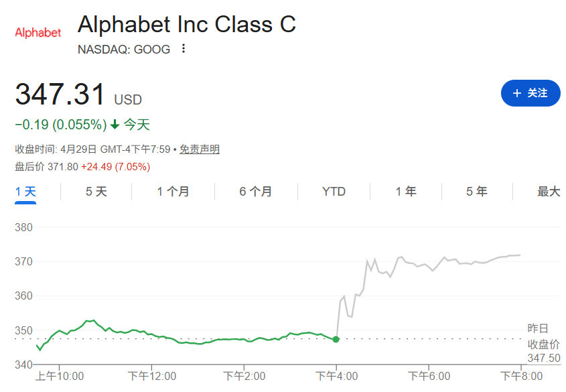The image size is (566, 392).
Task: Show the YTD chart range
Action: tap(334, 192)
